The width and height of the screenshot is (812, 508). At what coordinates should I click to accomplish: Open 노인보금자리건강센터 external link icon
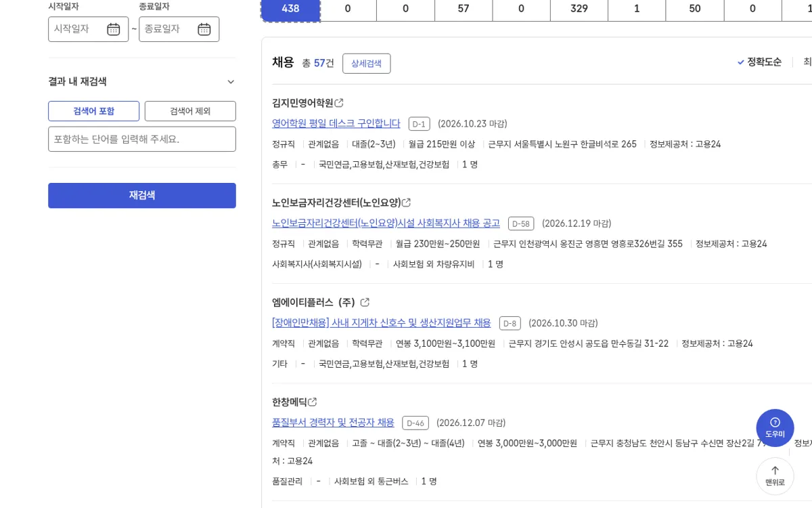click(407, 203)
